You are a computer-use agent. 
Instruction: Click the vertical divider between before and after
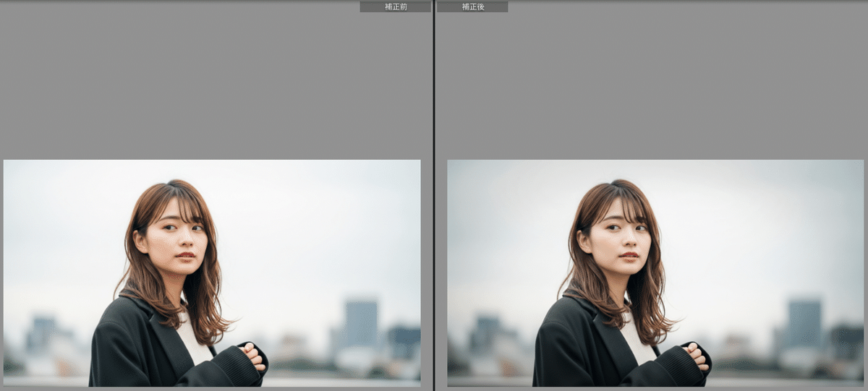pyautogui.click(x=433, y=195)
